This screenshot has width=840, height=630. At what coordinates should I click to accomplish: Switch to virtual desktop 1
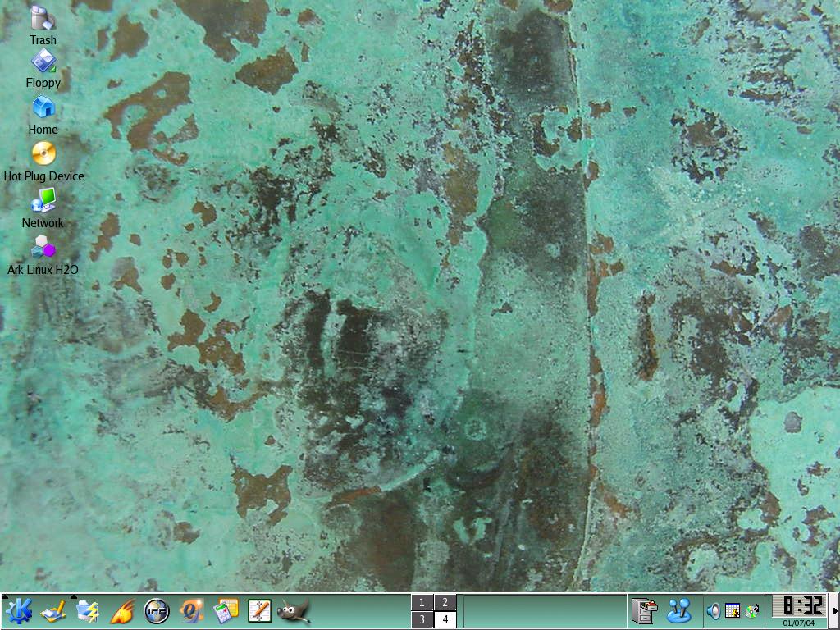[x=422, y=603]
